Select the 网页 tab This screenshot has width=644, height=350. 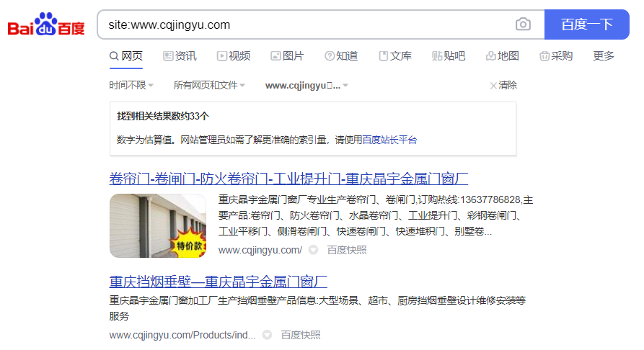(x=126, y=55)
